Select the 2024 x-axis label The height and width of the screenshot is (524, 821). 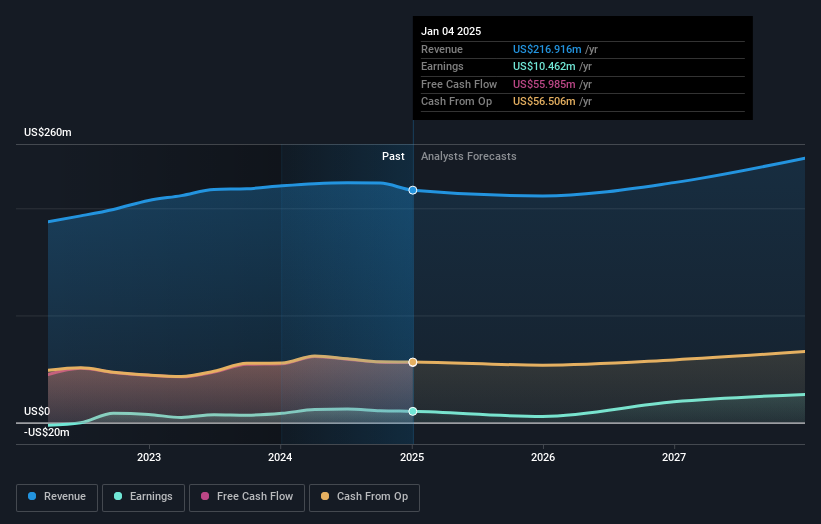(280, 457)
